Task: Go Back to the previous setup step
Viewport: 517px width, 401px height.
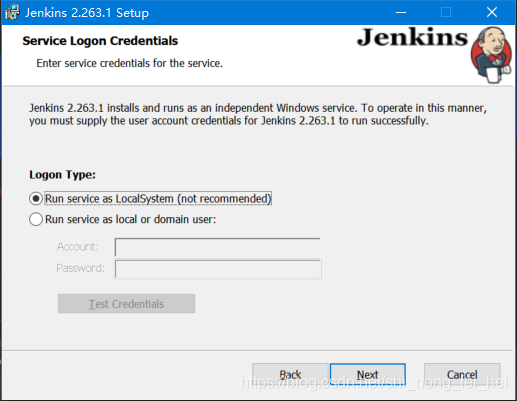Action: pyautogui.click(x=290, y=374)
